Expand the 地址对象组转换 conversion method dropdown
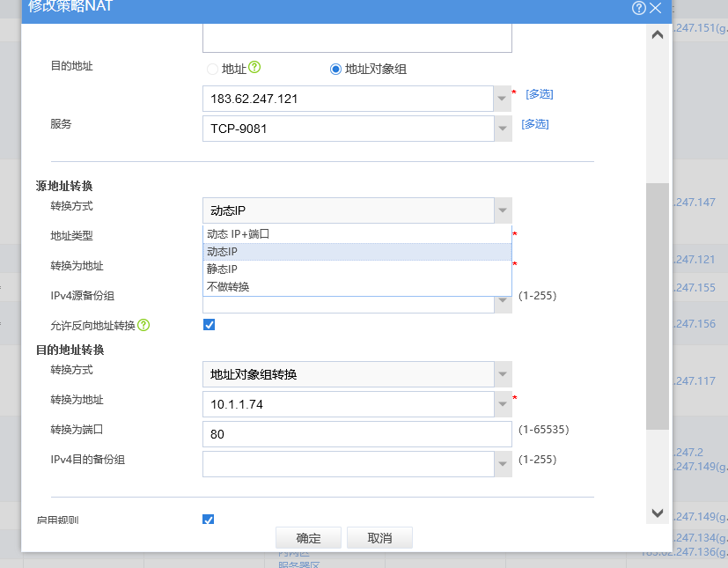Image resolution: width=728 pixels, height=568 pixels. point(503,374)
